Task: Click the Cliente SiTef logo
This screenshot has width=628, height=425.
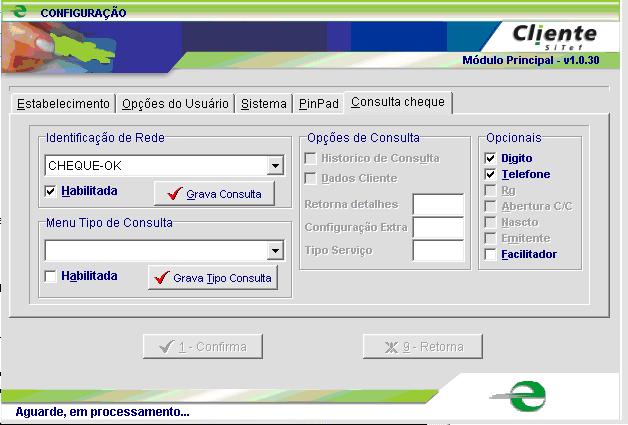Action: tap(553, 36)
